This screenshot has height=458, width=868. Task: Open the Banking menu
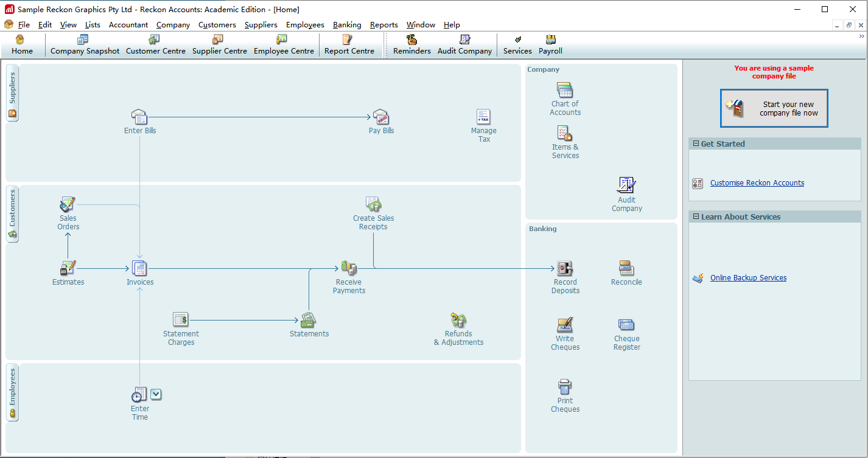pyautogui.click(x=347, y=25)
